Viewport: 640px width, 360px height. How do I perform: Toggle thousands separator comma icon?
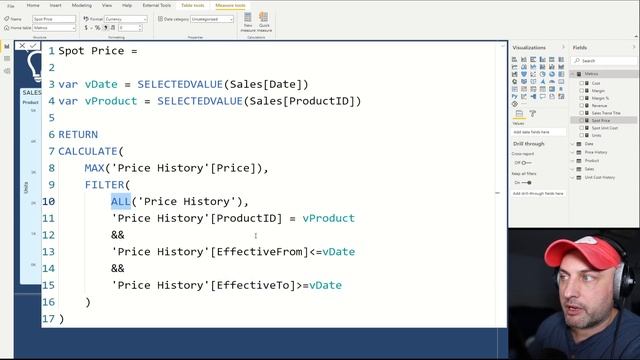point(105,28)
